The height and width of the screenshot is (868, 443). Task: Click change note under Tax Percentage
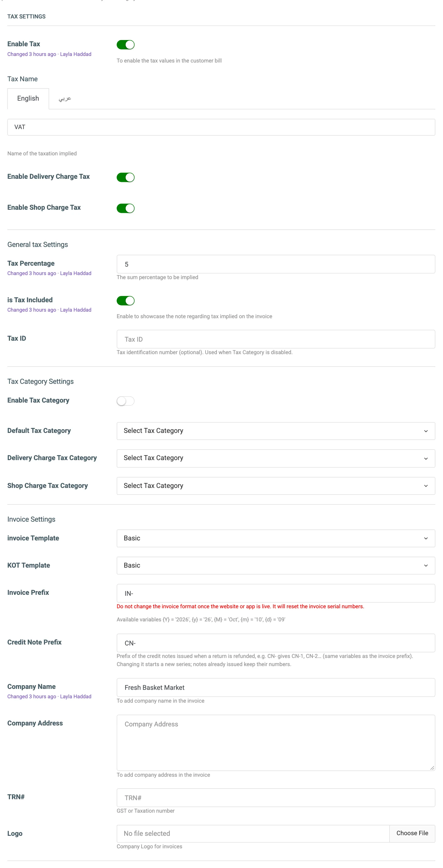[49, 273]
